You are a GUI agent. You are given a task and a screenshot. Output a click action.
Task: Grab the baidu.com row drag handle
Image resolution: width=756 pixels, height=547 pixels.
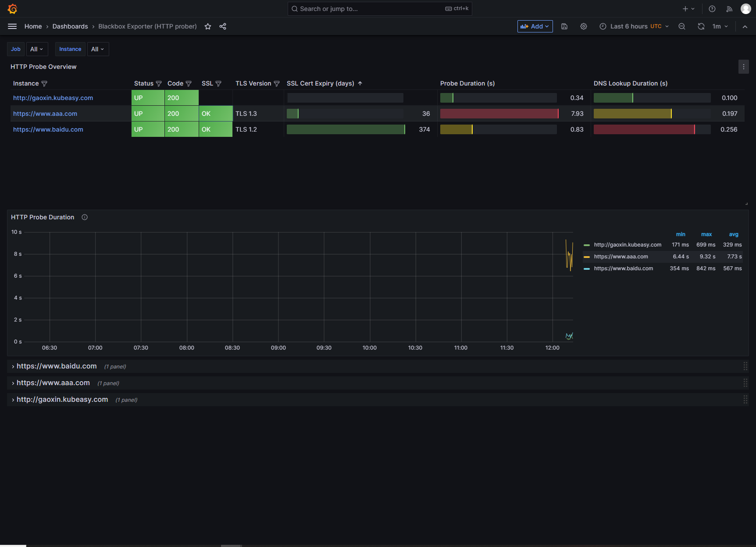pos(745,366)
